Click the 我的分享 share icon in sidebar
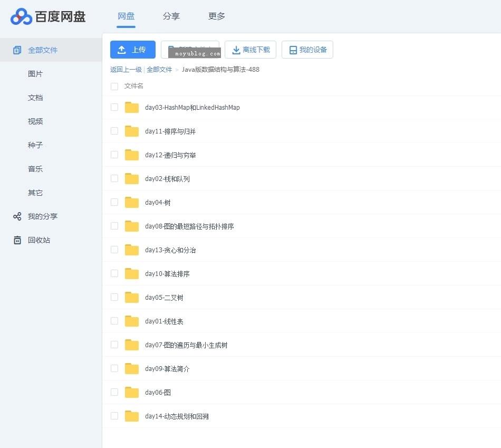The width and height of the screenshot is (501, 448). [17, 216]
